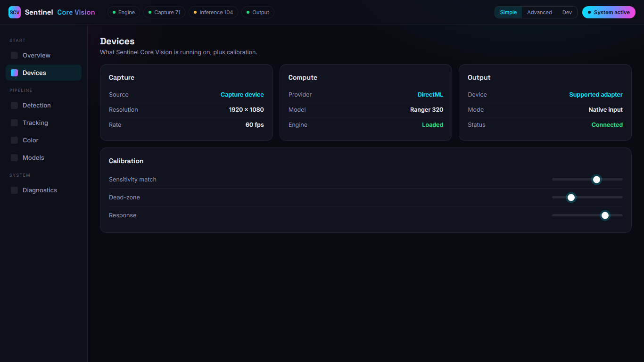The image size is (644, 362).
Task: Click the Loaded engine status
Action: [433, 125]
